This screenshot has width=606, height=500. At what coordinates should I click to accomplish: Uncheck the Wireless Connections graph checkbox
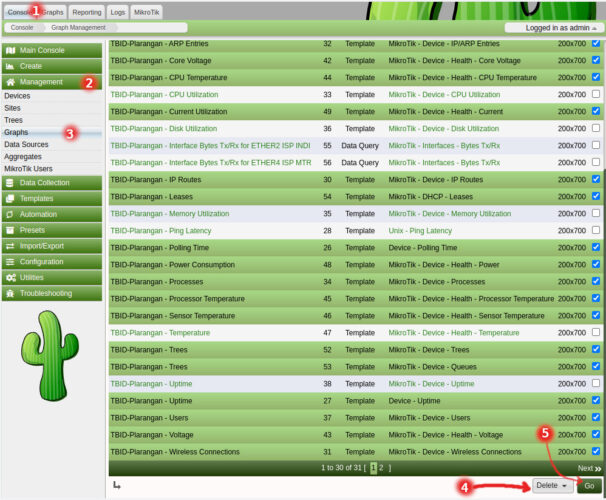tap(596, 451)
